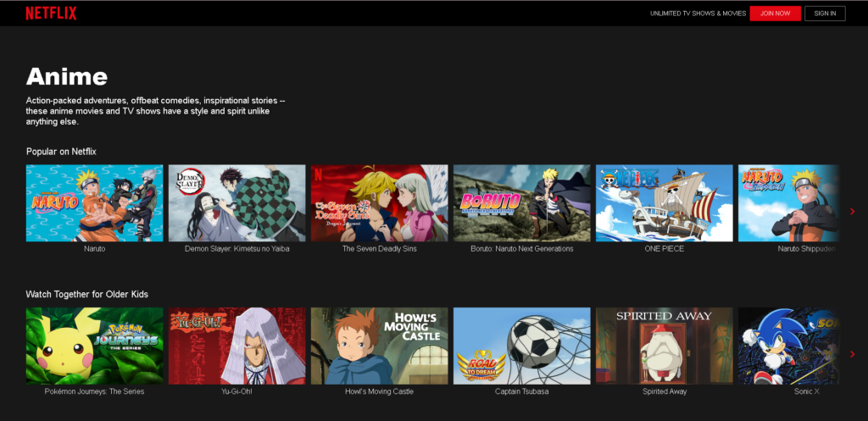Open The Seven Deadly Sins thumbnail
868x421 pixels.
pos(379,203)
